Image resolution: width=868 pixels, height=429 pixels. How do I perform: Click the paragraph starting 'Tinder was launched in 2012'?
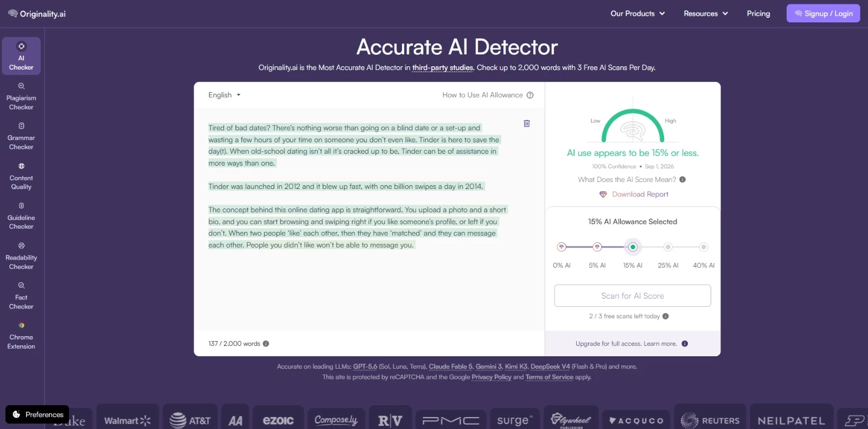tap(346, 186)
